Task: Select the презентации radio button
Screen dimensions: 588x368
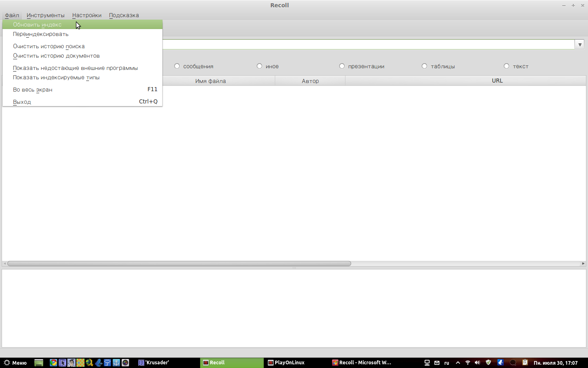Action: pos(342,66)
